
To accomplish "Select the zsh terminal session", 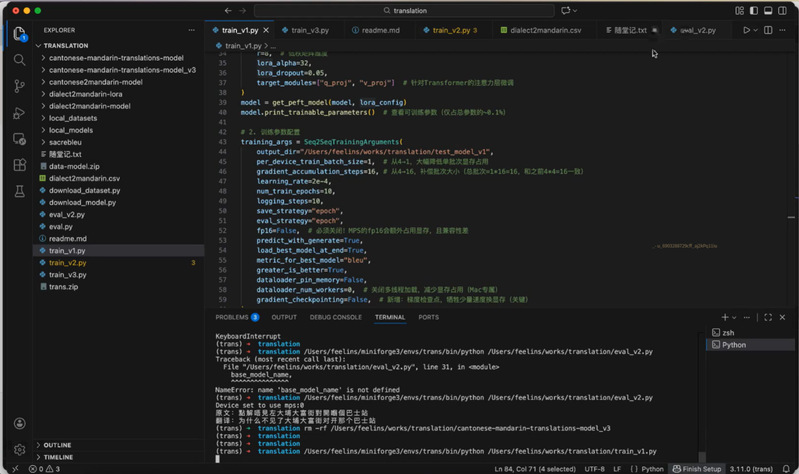I will tap(728, 332).
